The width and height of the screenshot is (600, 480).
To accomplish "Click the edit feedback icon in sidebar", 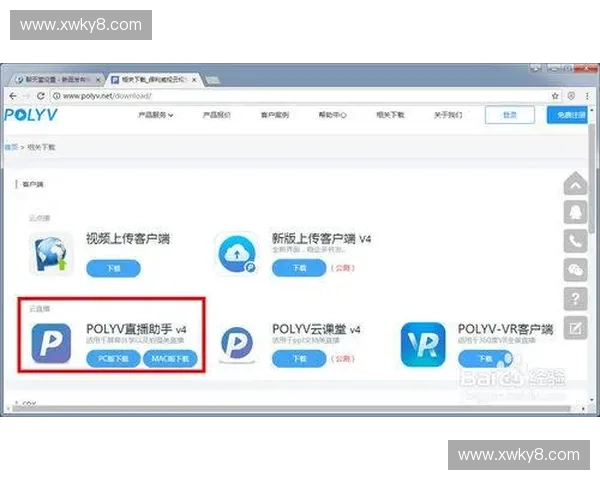I will [x=576, y=328].
